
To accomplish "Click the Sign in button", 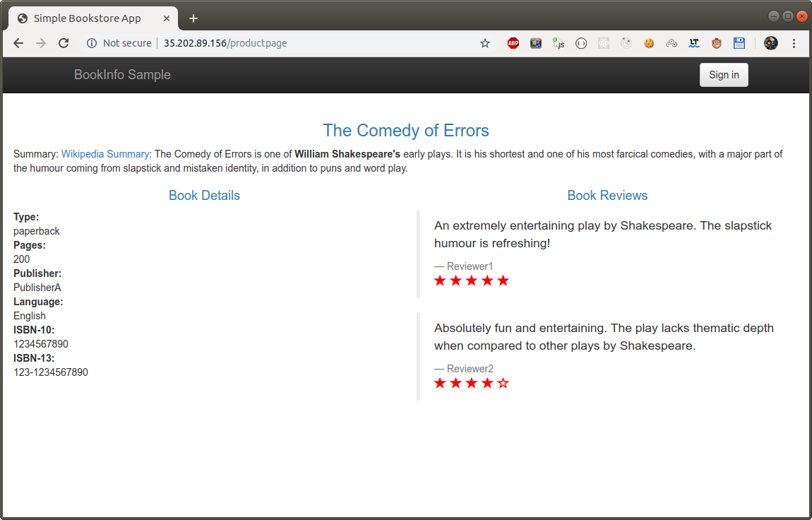I will pyautogui.click(x=724, y=75).
